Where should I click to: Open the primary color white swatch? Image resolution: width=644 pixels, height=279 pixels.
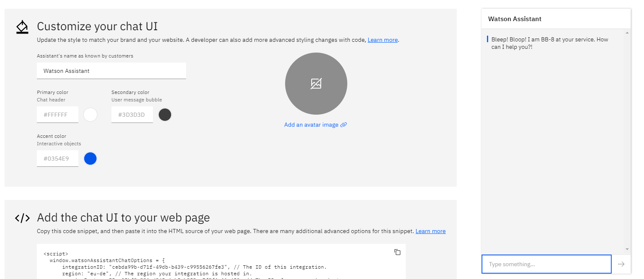coord(90,115)
